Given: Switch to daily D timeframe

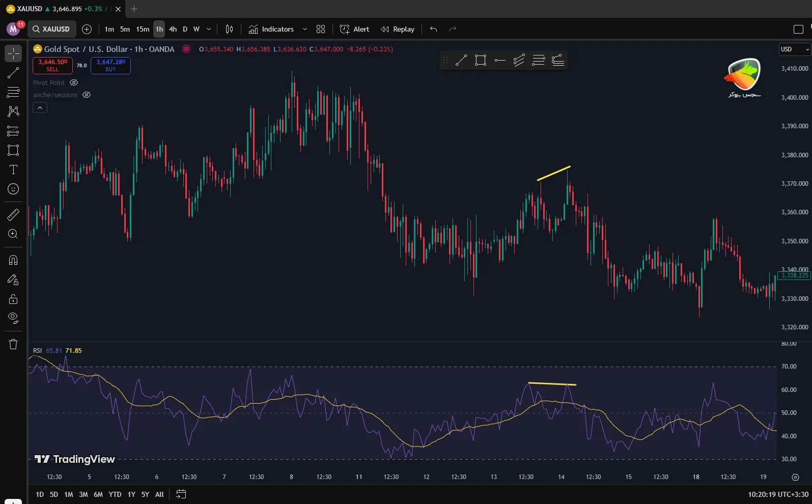Looking at the screenshot, I should coord(185,29).
